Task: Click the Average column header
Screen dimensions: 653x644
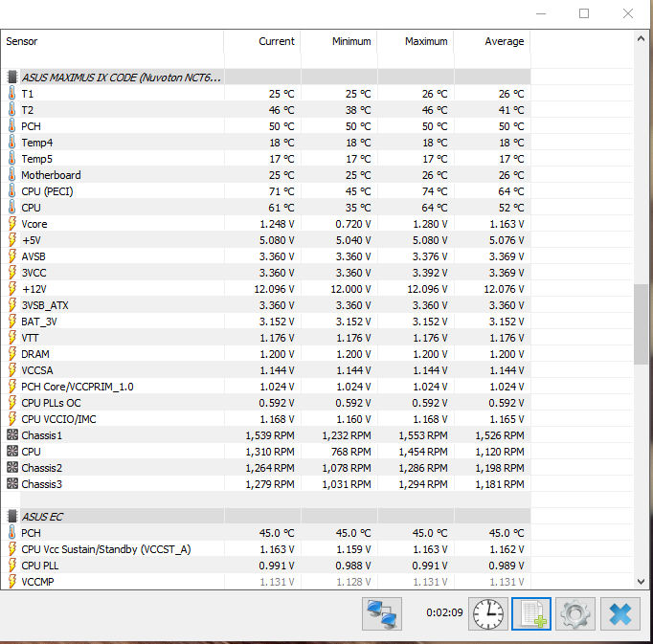Action: click(492, 41)
